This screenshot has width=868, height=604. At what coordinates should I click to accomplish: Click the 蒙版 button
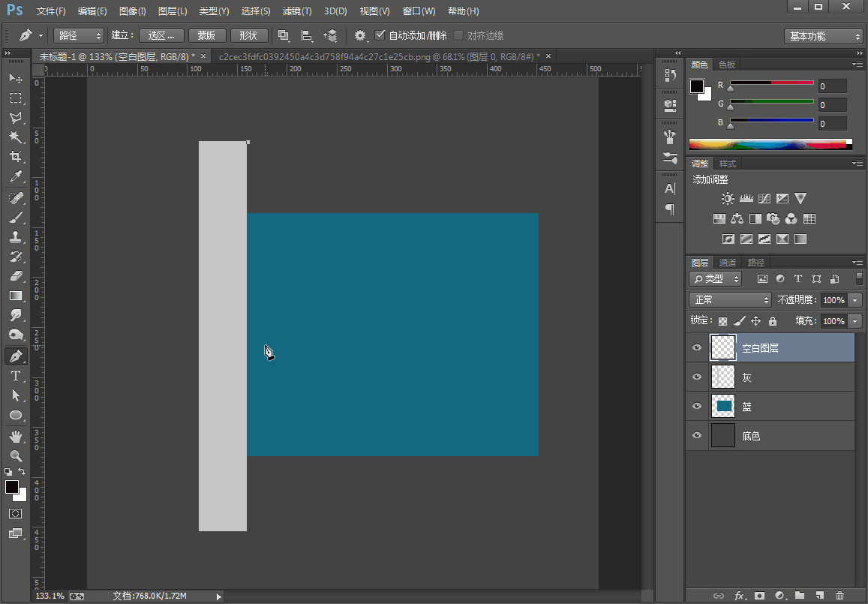(x=206, y=35)
